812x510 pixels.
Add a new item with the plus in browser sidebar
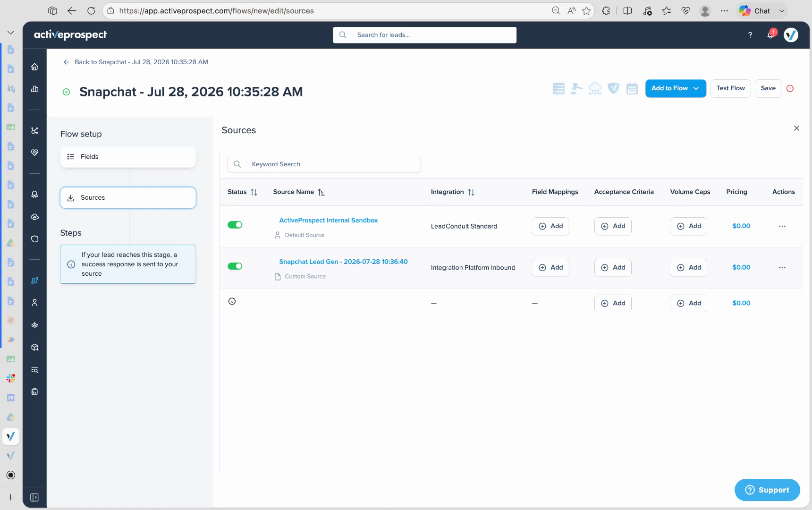(x=10, y=497)
